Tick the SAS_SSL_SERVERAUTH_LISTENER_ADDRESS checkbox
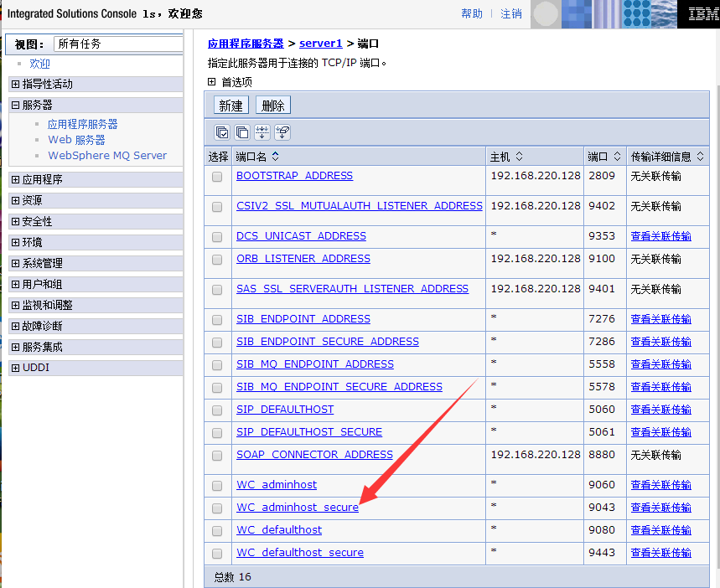The height and width of the screenshot is (588, 720). click(217, 290)
